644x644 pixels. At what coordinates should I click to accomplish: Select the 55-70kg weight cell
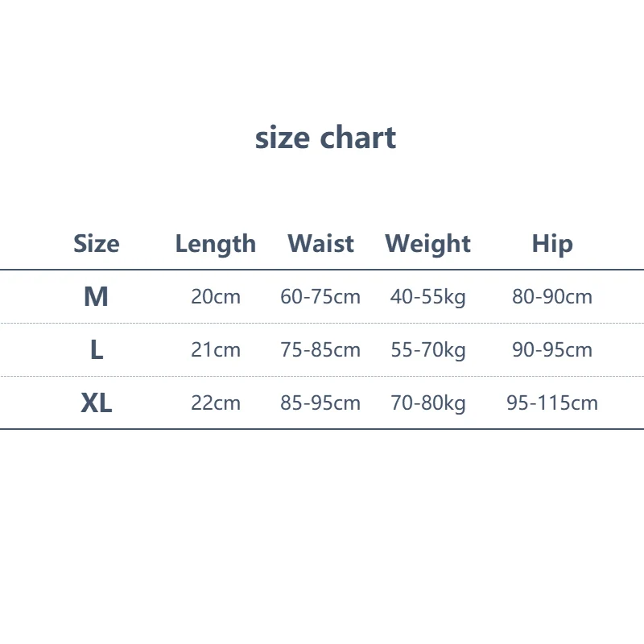click(427, 349)
